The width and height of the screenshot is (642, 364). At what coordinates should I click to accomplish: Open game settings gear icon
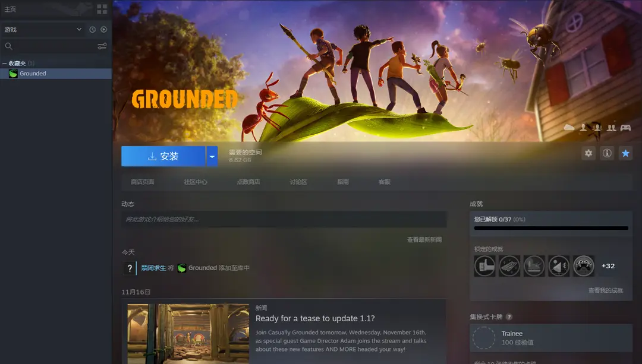click(588, 153)
